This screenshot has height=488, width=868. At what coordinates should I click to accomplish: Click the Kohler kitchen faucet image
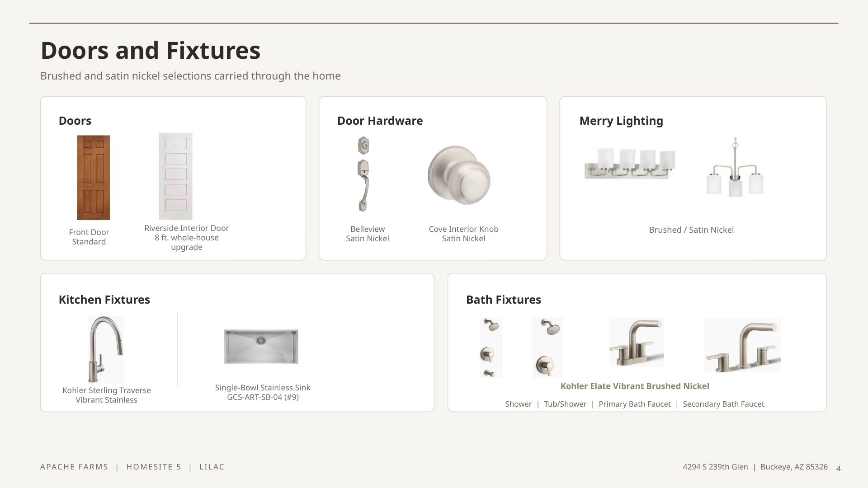pyautogui.click(x=106, y=350)
